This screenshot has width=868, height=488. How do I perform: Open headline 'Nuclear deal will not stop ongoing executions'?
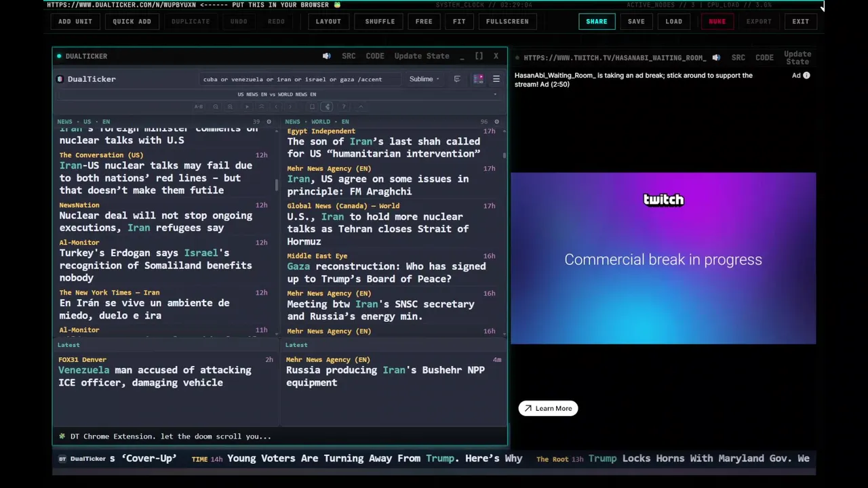click(x=155, y=222)
